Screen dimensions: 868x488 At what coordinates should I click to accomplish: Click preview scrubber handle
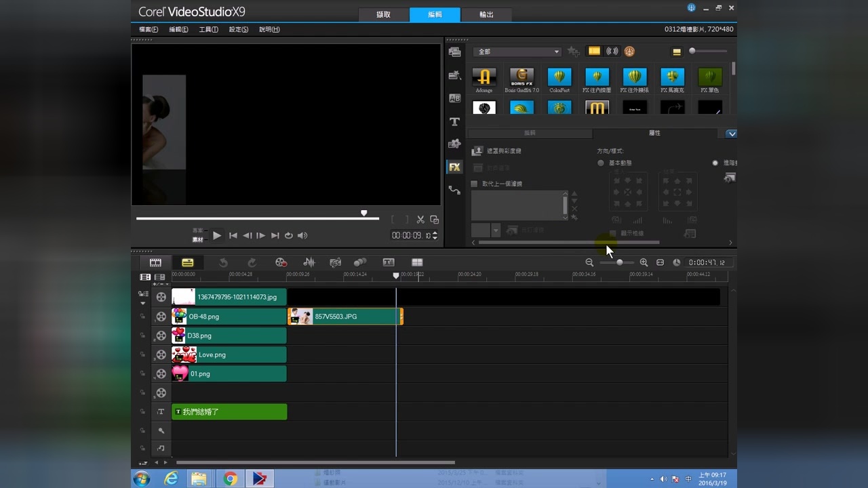[364, 213]
